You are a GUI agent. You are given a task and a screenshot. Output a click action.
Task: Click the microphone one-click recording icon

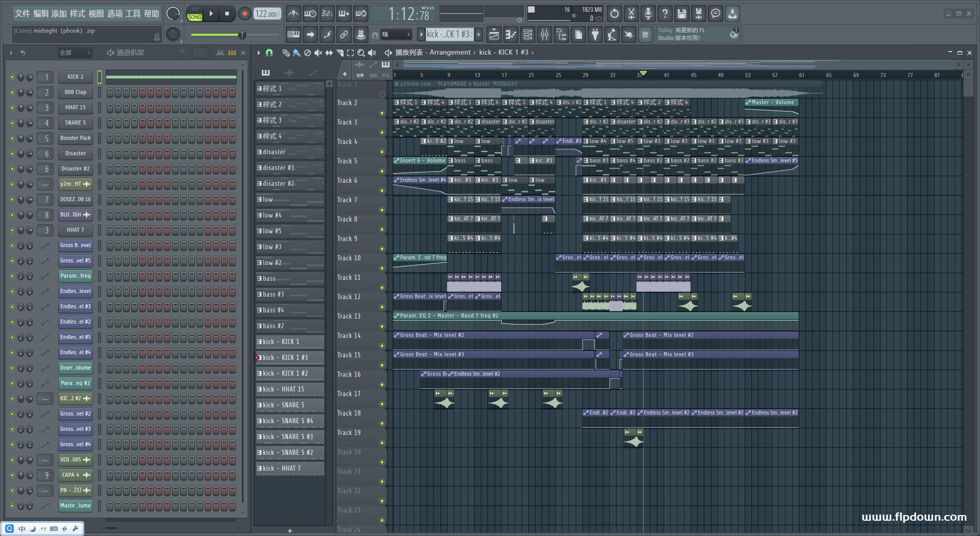coord(648,14)
